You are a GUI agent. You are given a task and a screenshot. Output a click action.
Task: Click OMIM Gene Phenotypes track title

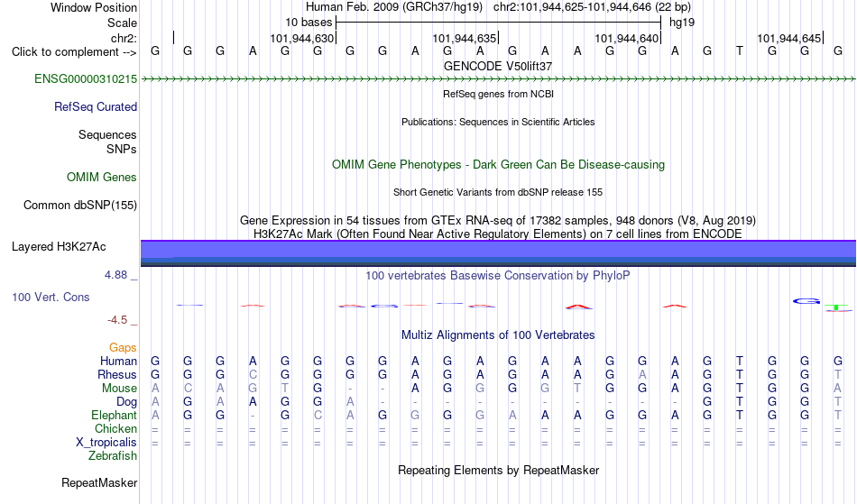pos(498,164)
